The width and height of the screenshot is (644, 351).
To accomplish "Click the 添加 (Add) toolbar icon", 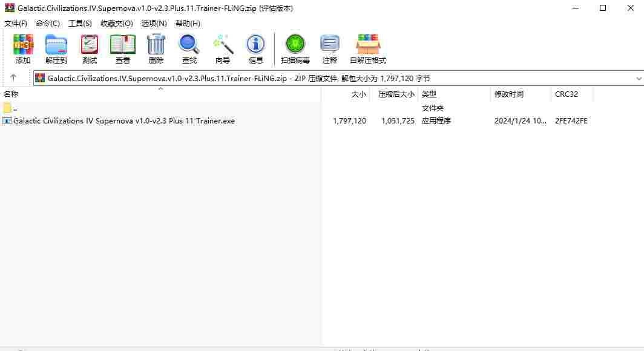I will coord(23,44).
